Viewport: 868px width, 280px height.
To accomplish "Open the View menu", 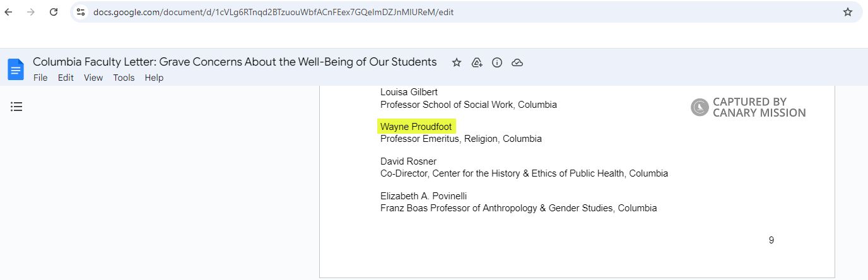I will [x=93, y=78].
